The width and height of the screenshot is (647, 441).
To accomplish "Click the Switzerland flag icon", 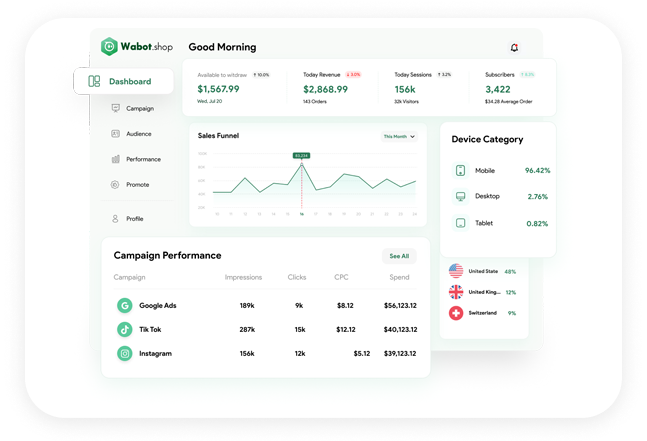I will (456, 313).
